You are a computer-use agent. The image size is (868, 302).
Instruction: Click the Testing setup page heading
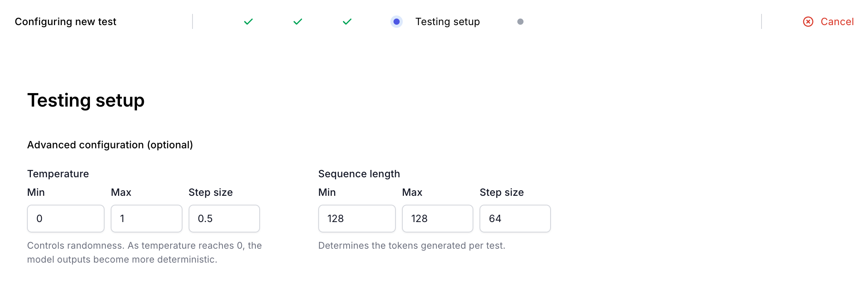[86, 100]
